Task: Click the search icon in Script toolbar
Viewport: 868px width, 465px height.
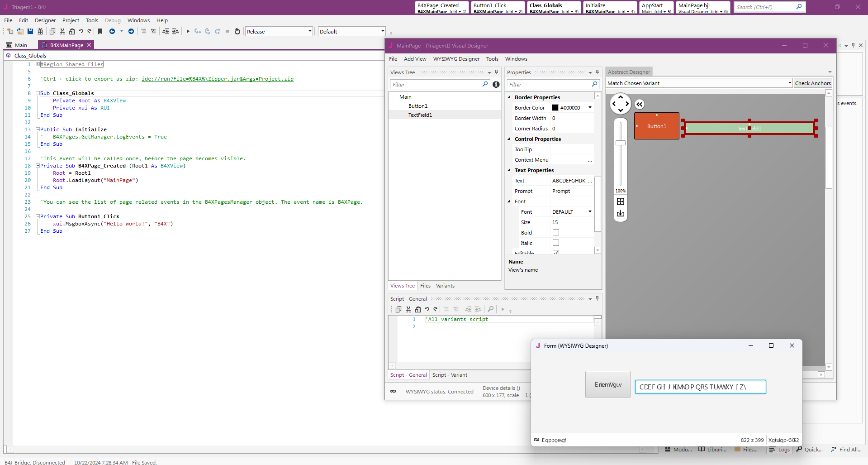Action: pyautogui.click(x=490, y=309)
